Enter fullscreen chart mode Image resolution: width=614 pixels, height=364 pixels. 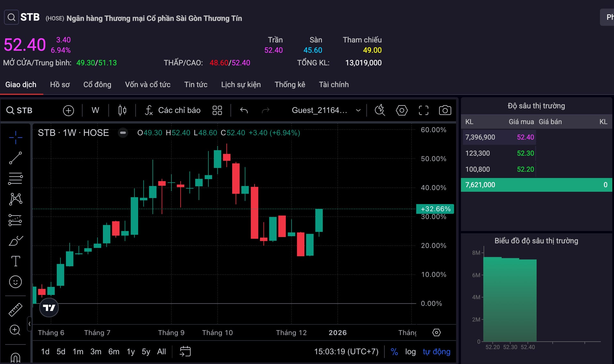pos(423,110)
